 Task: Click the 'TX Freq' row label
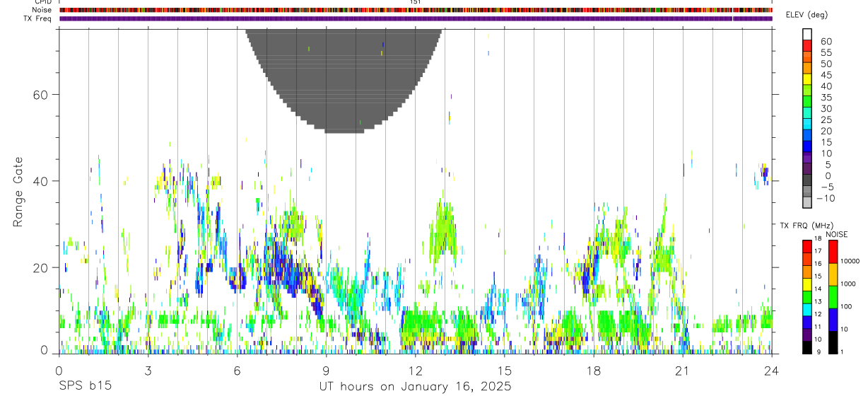pyautogui.click(x=38, y=18)
